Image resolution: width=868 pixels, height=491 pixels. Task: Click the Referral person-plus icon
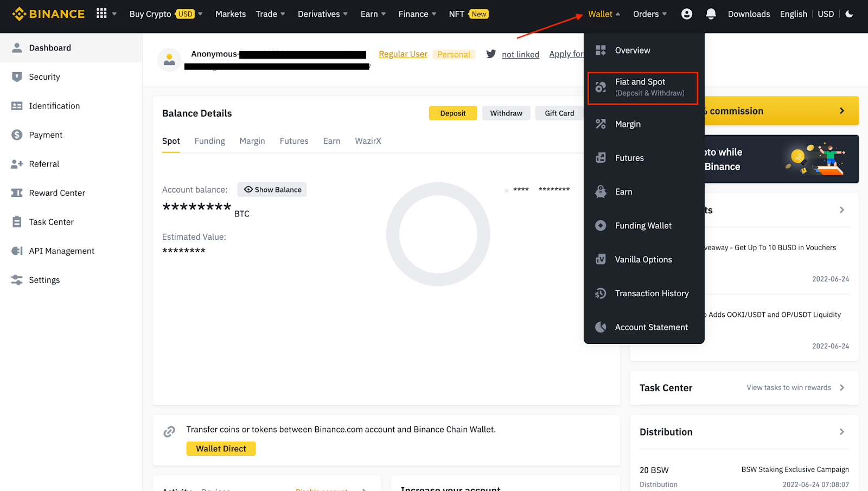point(17,164)
